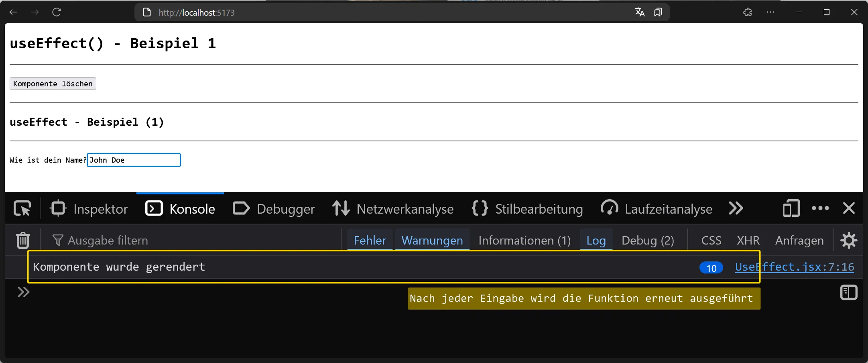Click the repeat count badge 10
The image size is (868, 363).
tap(711, 267)
